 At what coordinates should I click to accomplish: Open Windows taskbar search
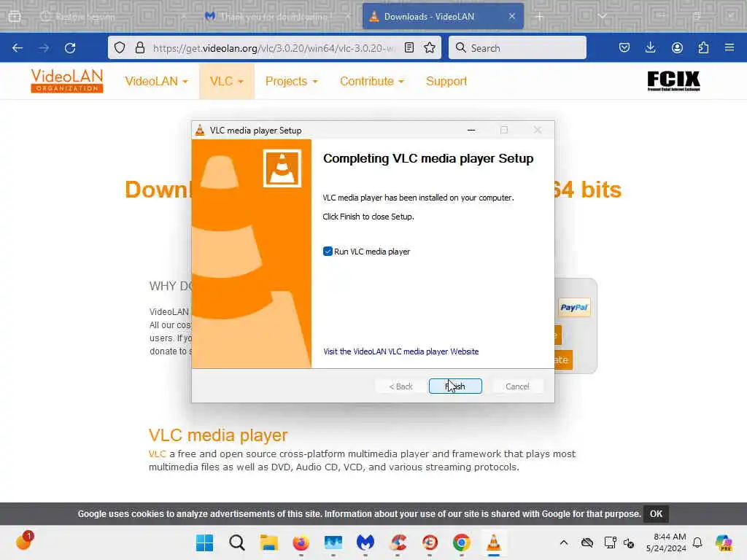coord(237,542)
